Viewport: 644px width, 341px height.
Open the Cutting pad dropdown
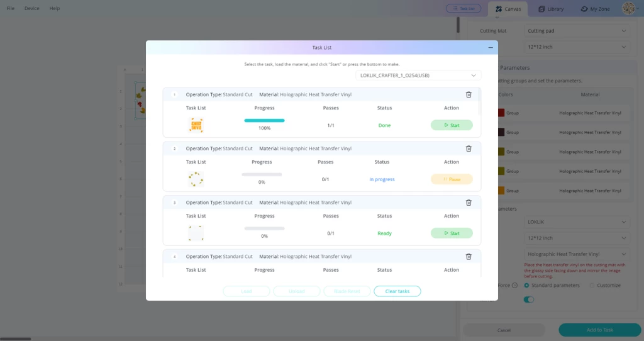(577, 31)
